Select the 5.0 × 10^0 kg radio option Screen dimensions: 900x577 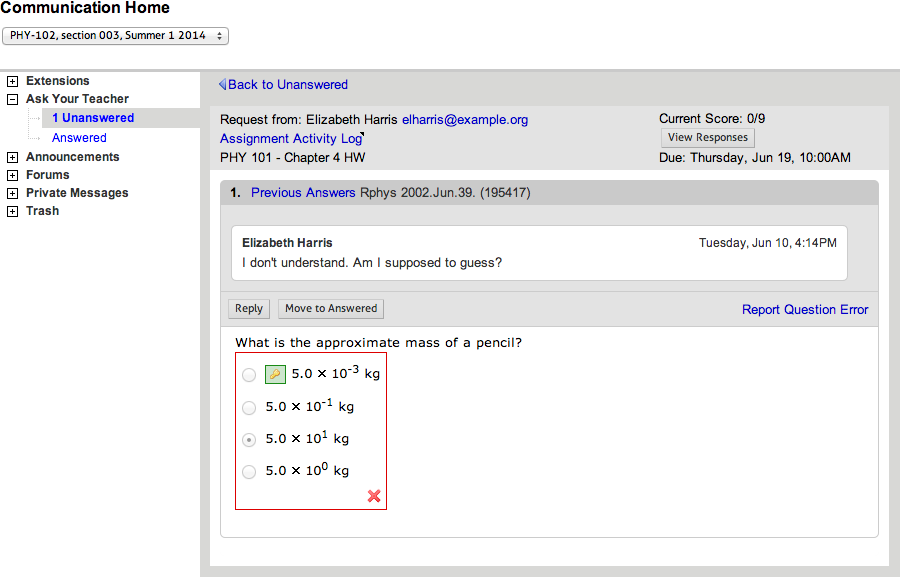coord(249,471)
